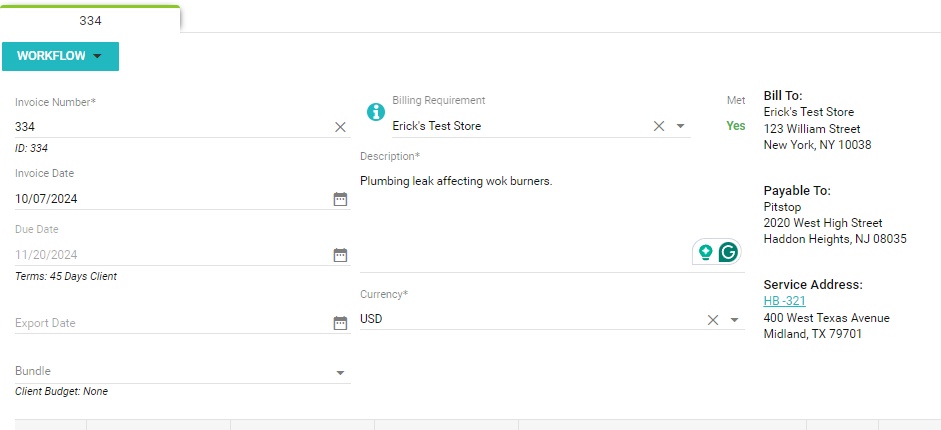This screenshot has height=430, width=941.
Task: Click the green lightbulb suggestion icon
Action: point(706,252)
